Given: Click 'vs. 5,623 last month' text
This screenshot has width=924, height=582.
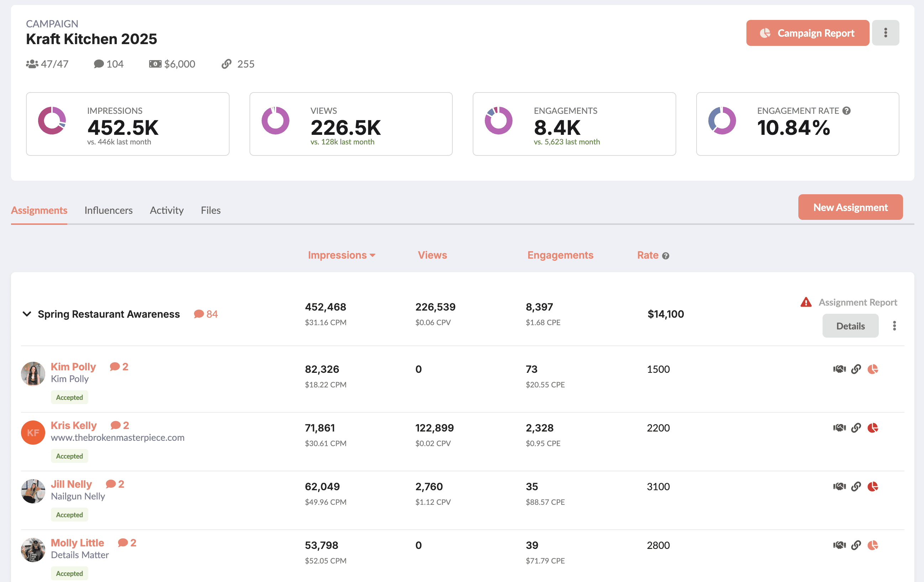Looking at the screenshot, I should (567, 142).
